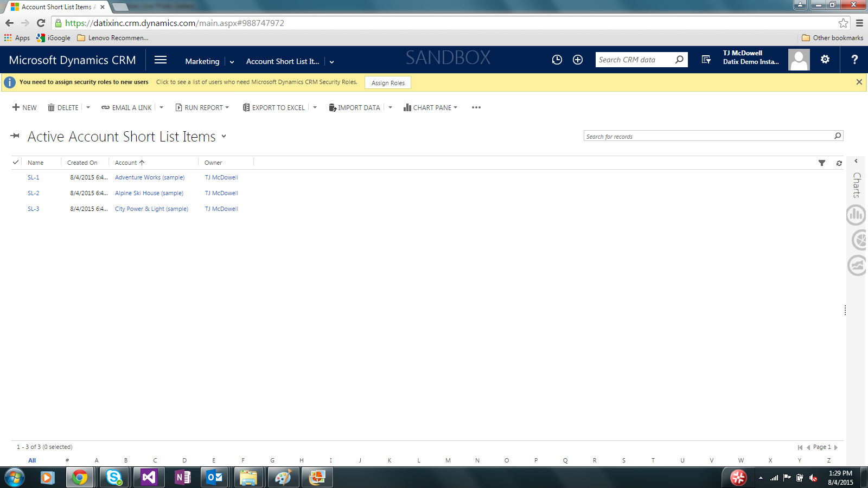Viewport: 868px width, 488px height.
Task: Expand Account Short List Items nav chevron
Action: coord(331,62)
